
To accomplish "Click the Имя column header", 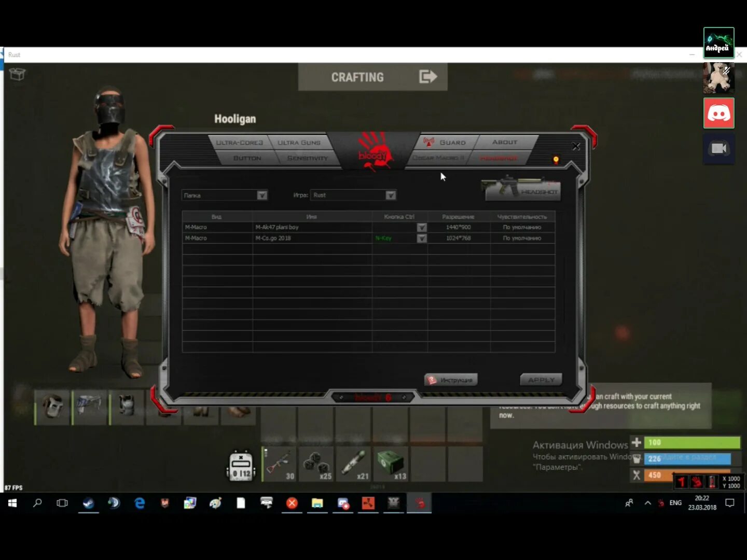I will coord(312,217).
